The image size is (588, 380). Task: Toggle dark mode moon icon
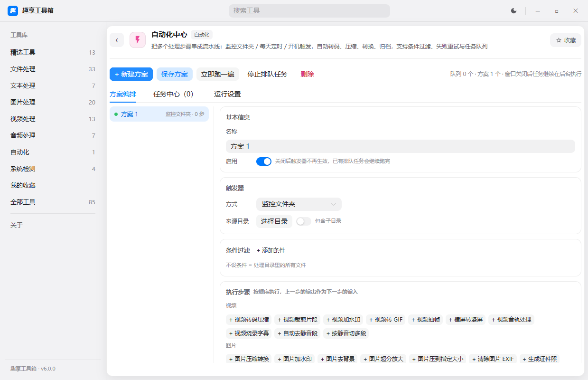(513, 10)
